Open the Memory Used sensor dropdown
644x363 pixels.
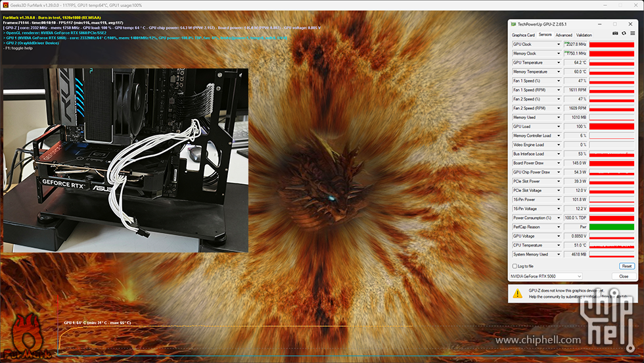coord(558,118)
